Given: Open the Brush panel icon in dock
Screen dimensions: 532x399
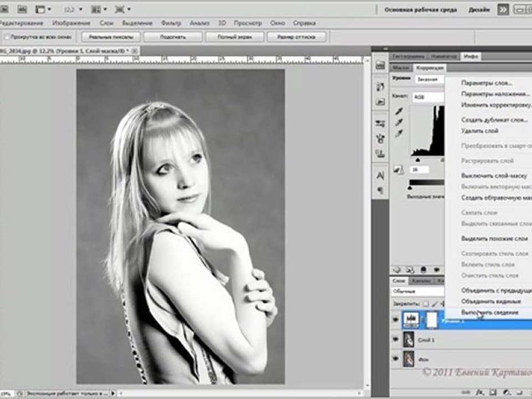Looking at the screenshot, I should 380,139.
